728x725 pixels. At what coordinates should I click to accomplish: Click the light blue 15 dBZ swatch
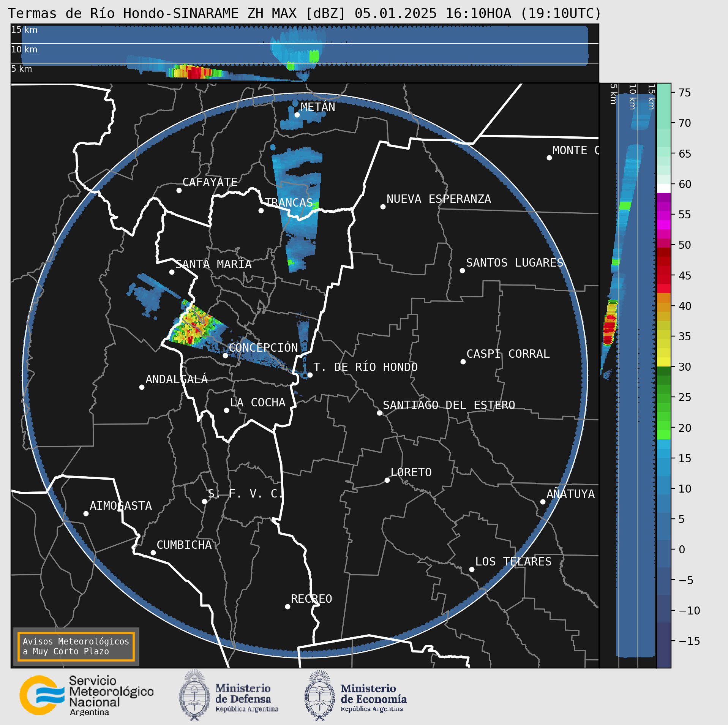coord(664,453)
